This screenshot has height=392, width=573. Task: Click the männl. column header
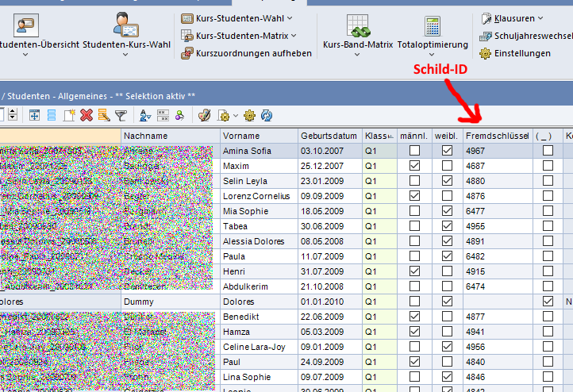point(414,136)
